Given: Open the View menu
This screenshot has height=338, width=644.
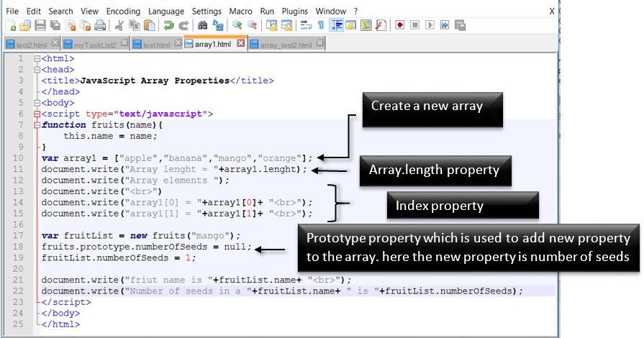Looking at the screenshot, I should [89, 11].
